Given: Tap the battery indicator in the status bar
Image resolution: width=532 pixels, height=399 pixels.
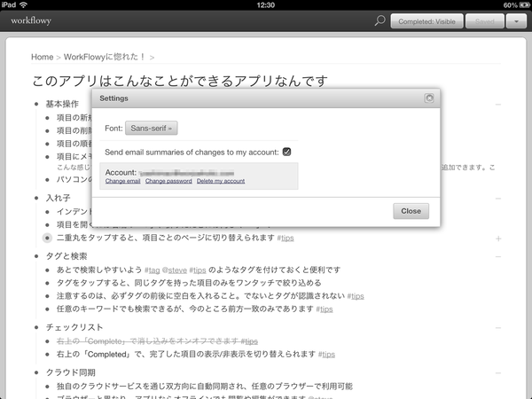Looking at the screenshot, I should 524,5.
